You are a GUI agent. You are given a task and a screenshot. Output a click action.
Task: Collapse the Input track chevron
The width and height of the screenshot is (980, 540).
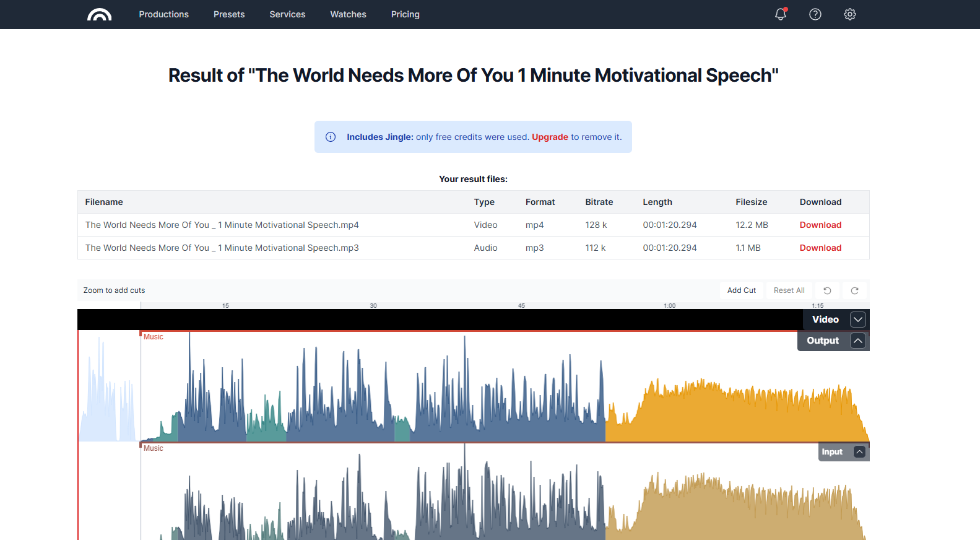point(859,452)
